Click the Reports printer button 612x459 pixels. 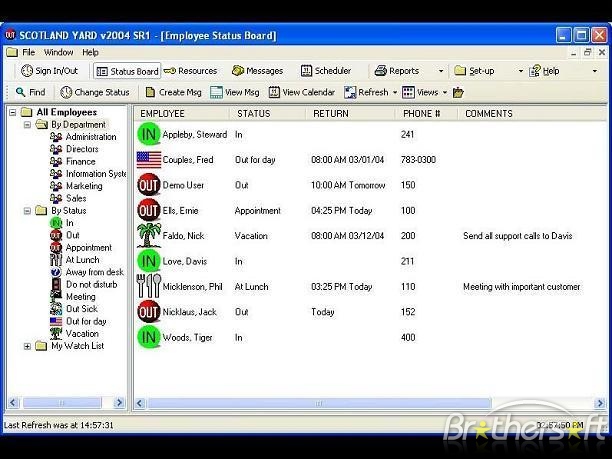(397, 71)
